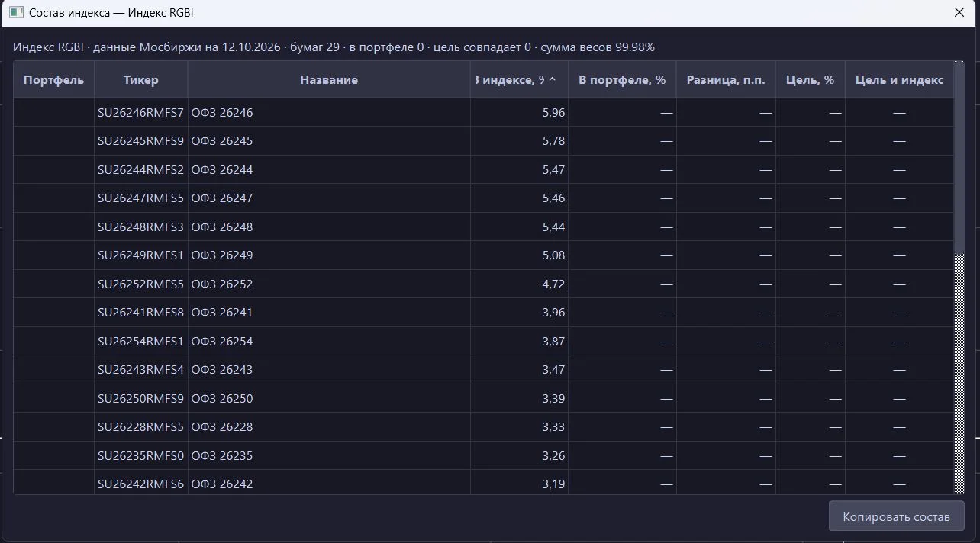Select the SU26242RMFS6 row at the bottom

pyautogui.click(x=484, y=483)
